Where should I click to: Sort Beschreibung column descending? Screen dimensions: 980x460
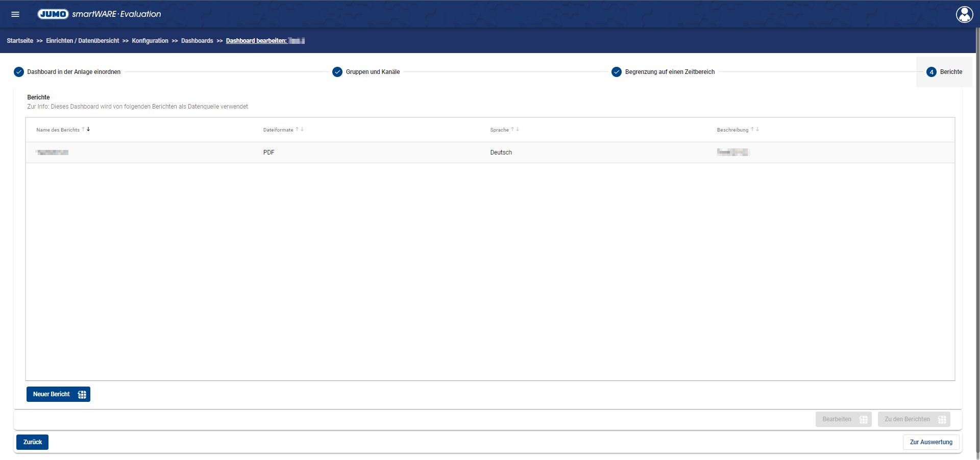pos(757,130)
